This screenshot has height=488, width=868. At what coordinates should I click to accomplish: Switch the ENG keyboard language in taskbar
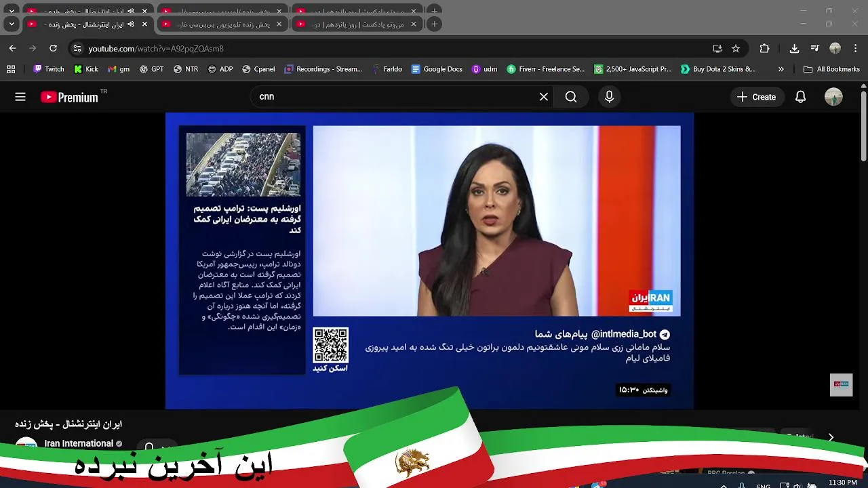[x=763, y=485]
